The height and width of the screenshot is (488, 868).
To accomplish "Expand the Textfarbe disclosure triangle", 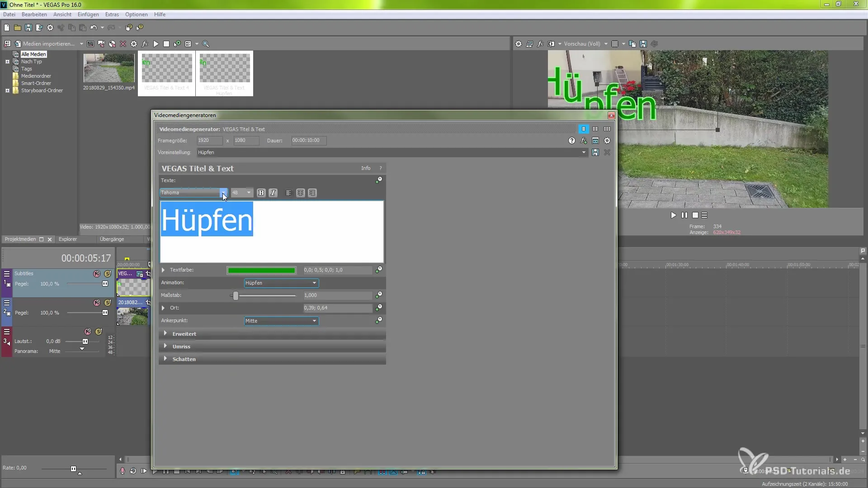I will point(163,270).
